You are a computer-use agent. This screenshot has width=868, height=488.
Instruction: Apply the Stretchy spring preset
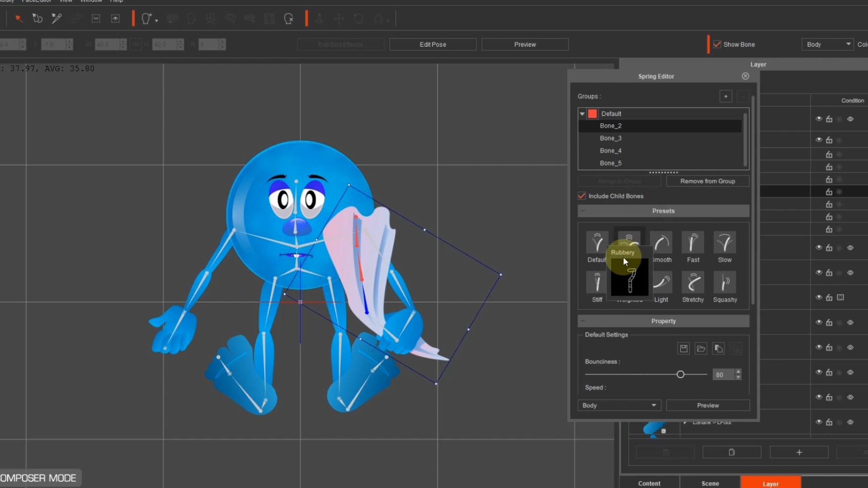[x=693, y=287]
